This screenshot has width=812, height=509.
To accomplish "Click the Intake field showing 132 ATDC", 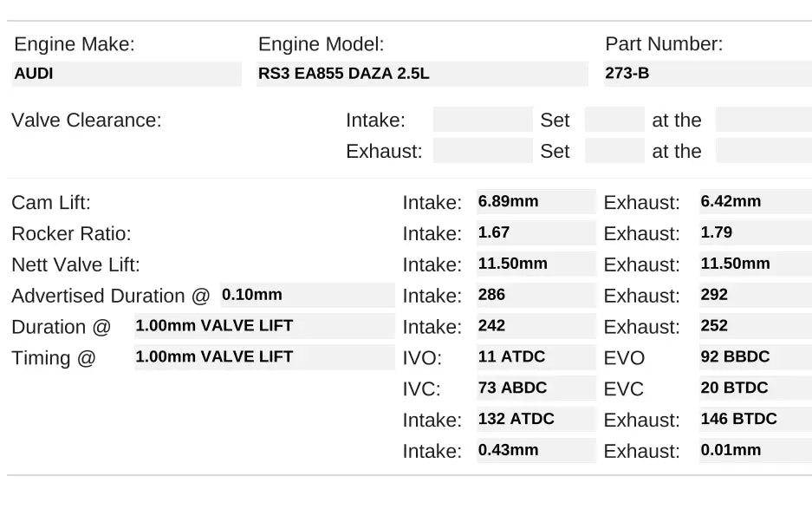I will coord(536,420).
